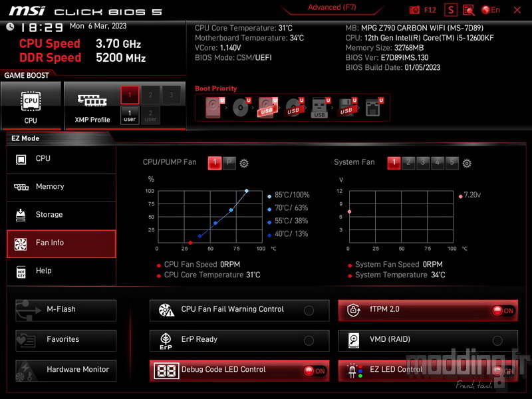Viewport: 532px width, 399px height.
Task: Select USB optical drive boot device icon
Action: coord(294,108)
